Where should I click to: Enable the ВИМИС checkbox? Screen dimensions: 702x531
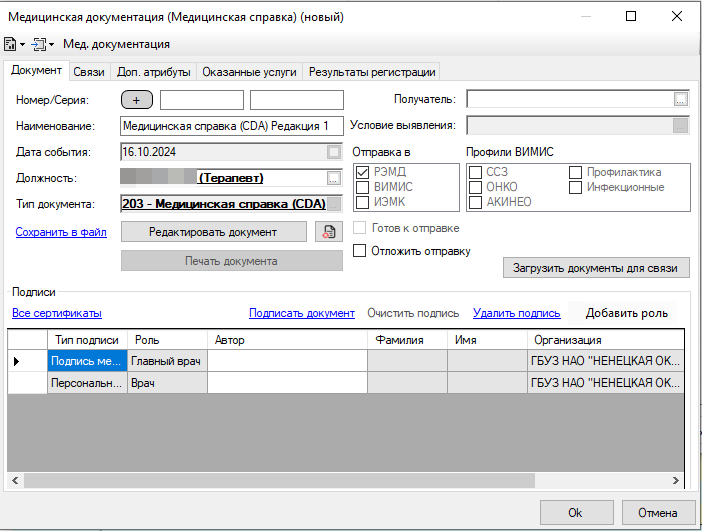pyautogui.click(x=363, y=187)
